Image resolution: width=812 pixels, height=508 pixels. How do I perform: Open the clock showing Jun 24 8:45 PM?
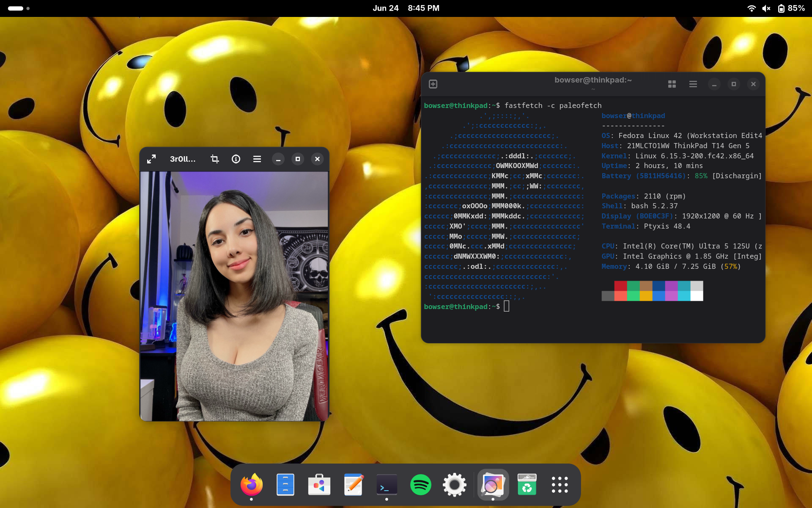pyautogui.click(x=406, y=8)
